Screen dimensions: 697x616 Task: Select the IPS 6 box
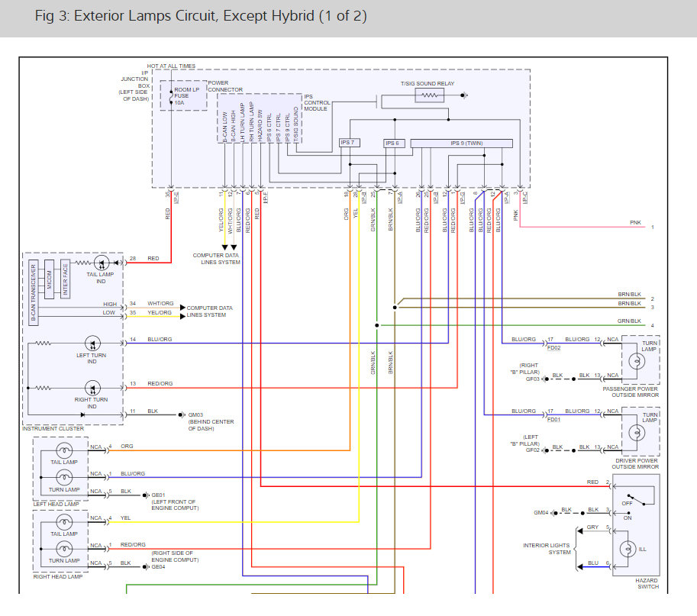(x=394, y=143)
